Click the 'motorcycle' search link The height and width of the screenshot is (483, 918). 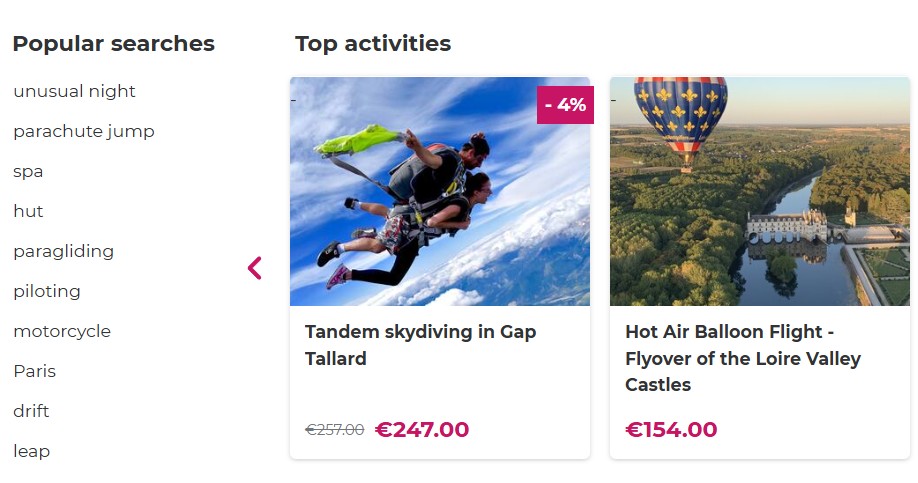62,331
